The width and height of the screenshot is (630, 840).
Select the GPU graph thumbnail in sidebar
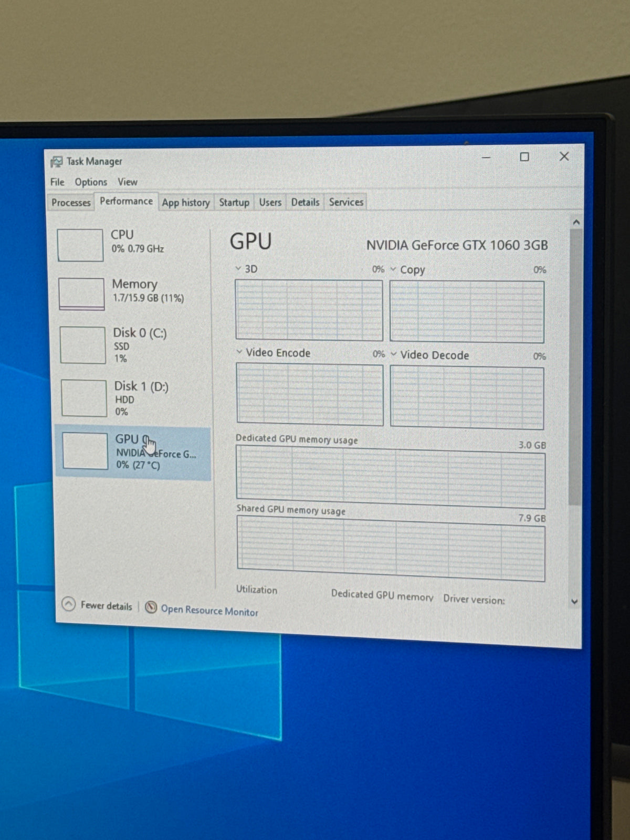(85, 450)
